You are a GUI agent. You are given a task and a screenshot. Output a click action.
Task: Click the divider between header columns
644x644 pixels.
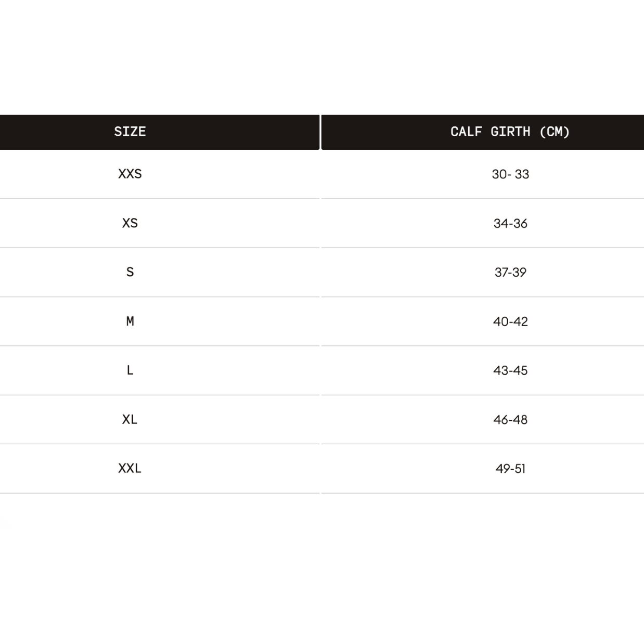tap(320, 132)
